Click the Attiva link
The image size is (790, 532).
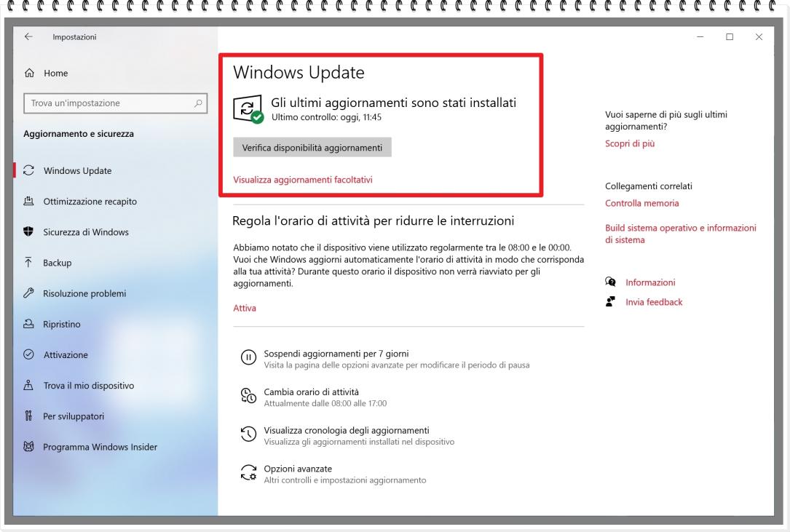[x=245, y=308]
